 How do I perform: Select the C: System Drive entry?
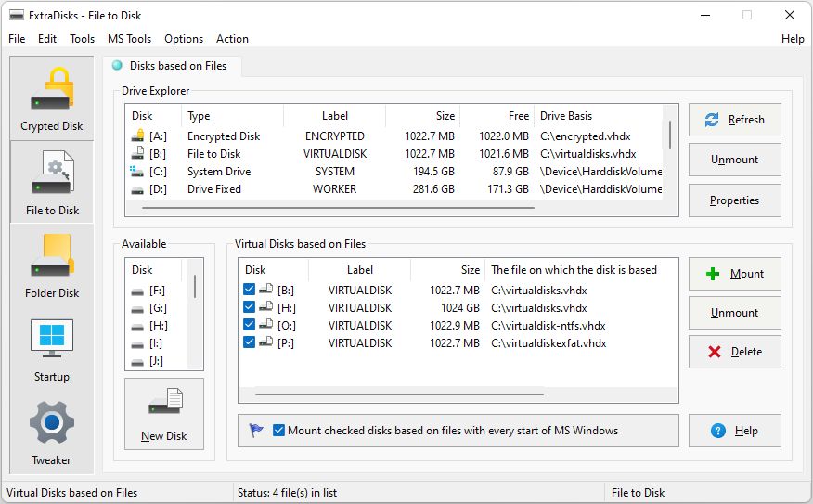223,172
